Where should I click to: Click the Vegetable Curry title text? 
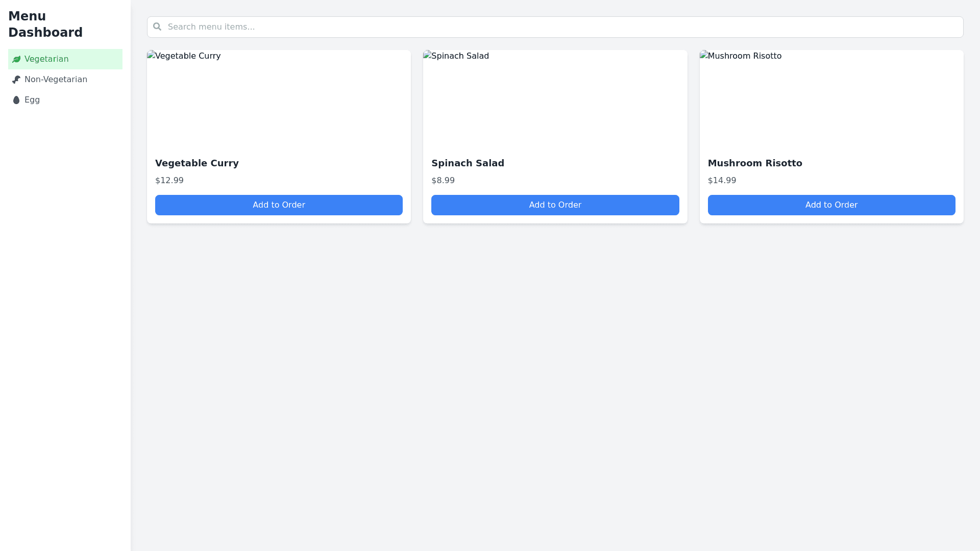click(x=197, y=163)
